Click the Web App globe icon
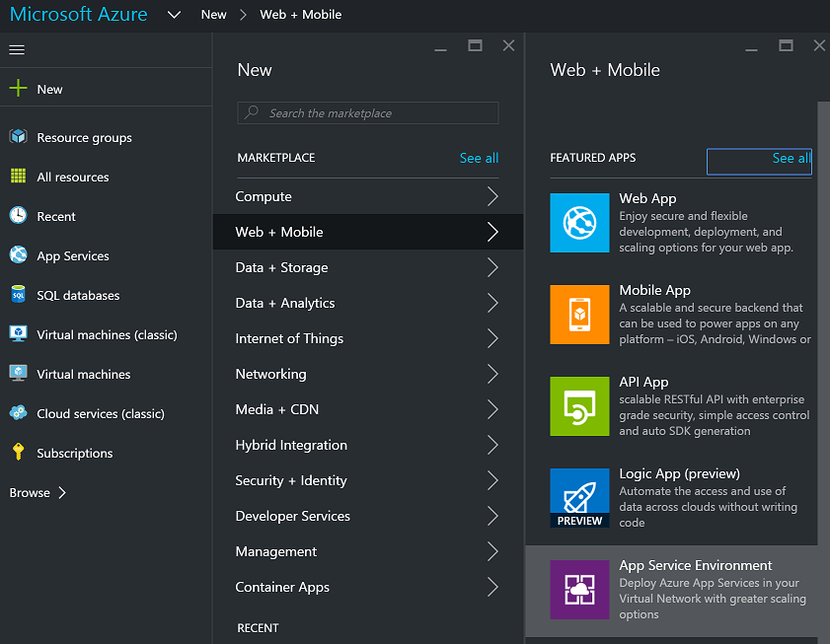Screen dimensions: 830x644 pos(579,222)
